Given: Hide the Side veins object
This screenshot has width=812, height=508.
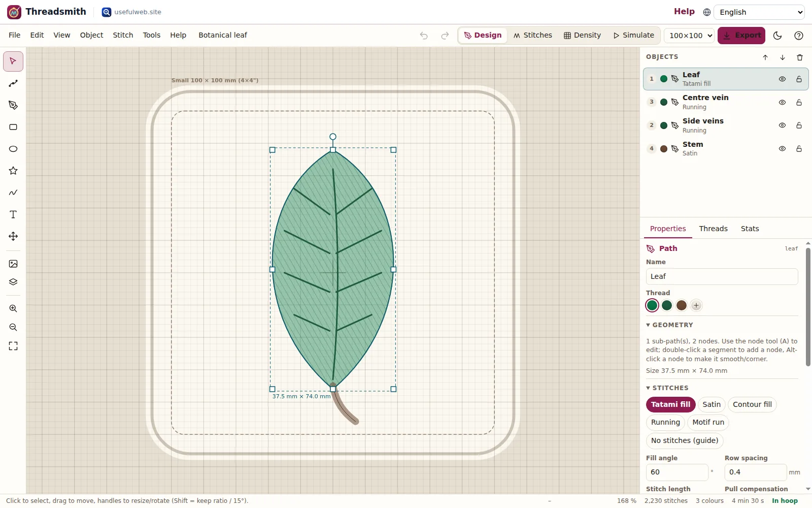Looking at the screenshot, I should tap(782, 125).
